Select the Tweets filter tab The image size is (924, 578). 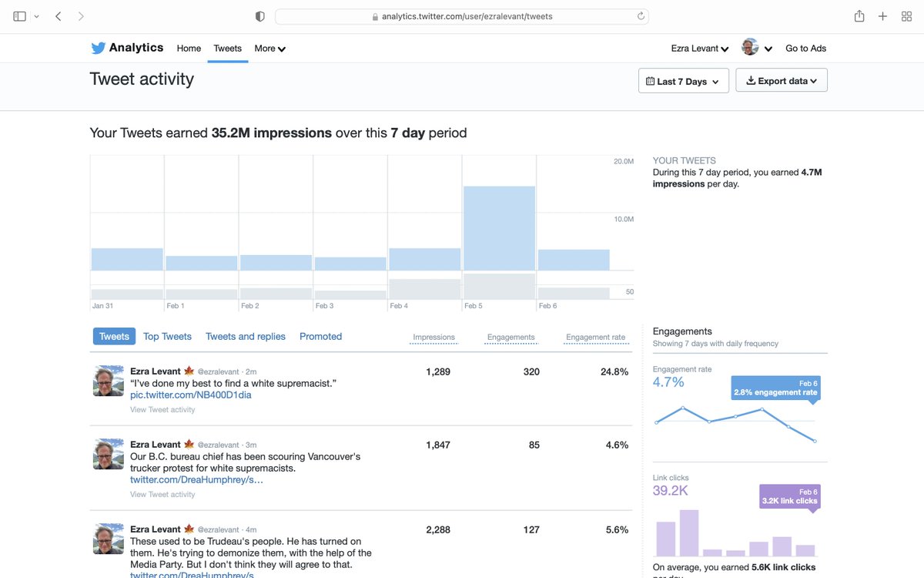click(114, 336)
